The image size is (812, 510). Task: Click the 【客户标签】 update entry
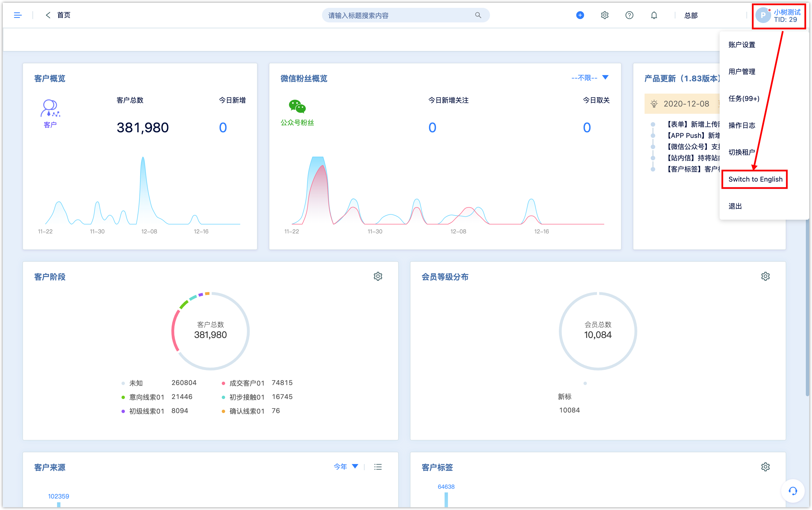692,169
